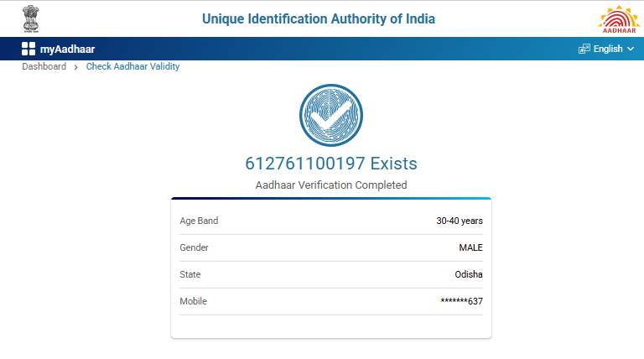Click 'Aadhaar Verification Completed' text
This screenshot has height=359, width=644.
click(x=330, y=185)
